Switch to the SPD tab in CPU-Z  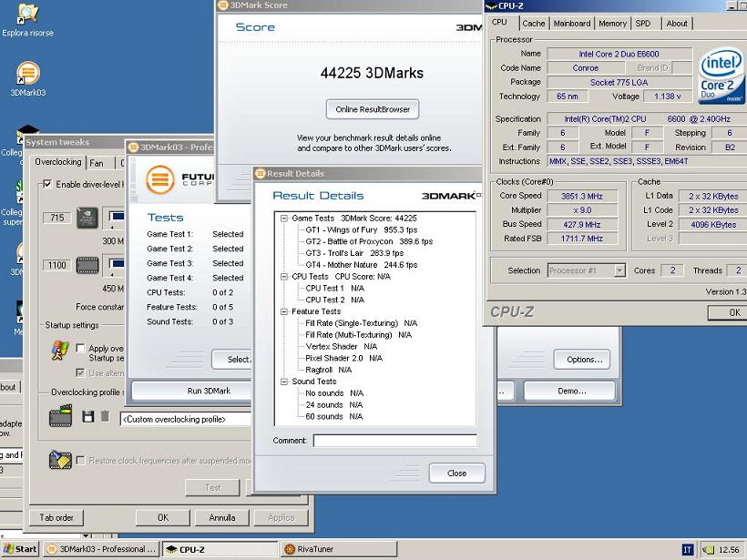tap(642, 24)
